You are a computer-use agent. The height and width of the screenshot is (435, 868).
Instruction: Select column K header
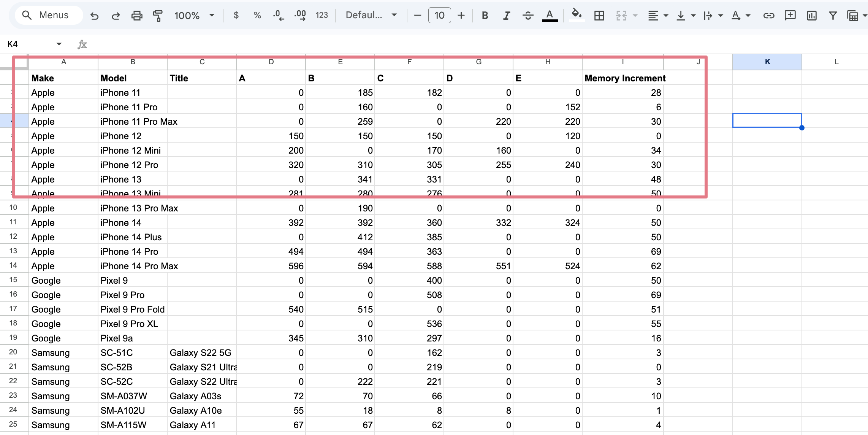[767, 62]
